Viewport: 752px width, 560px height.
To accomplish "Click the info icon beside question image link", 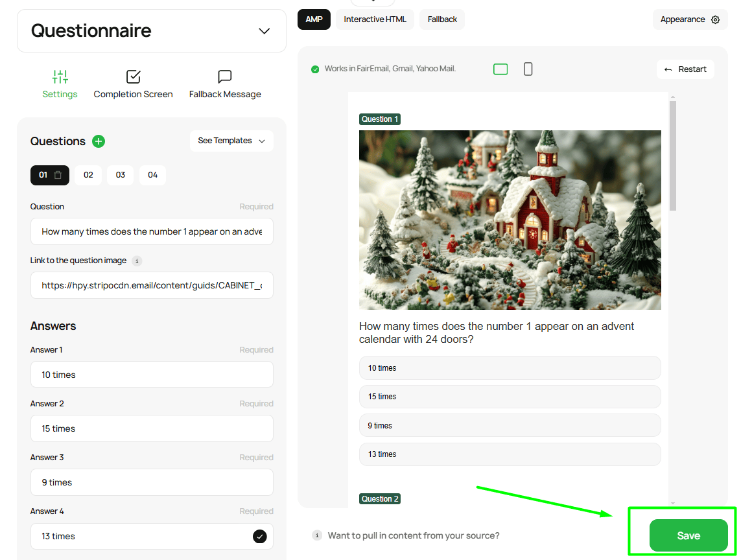I will coord(137,261).
